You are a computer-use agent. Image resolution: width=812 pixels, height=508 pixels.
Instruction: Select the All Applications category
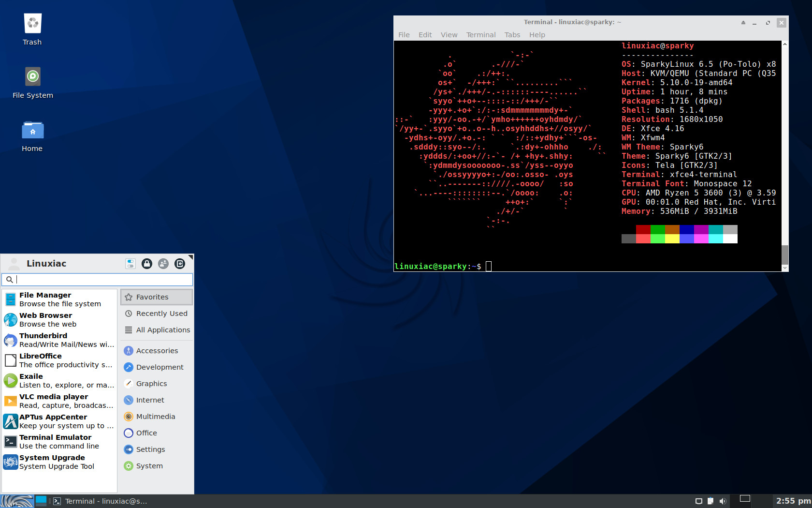click(157, 330)
